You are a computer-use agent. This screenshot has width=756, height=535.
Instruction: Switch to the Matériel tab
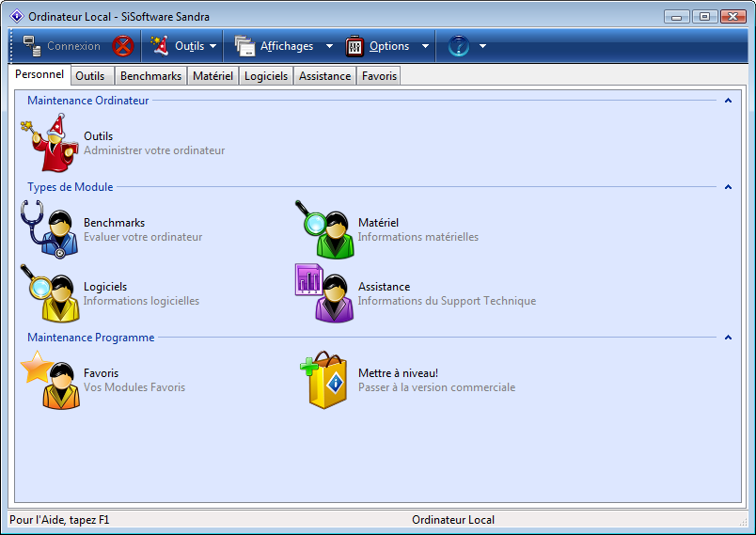213,76
